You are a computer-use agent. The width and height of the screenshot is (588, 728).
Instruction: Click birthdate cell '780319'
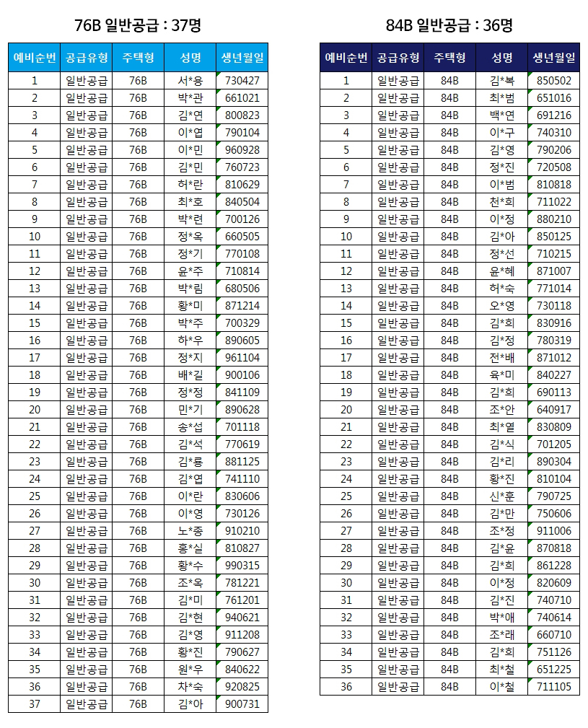pos(553,341)
